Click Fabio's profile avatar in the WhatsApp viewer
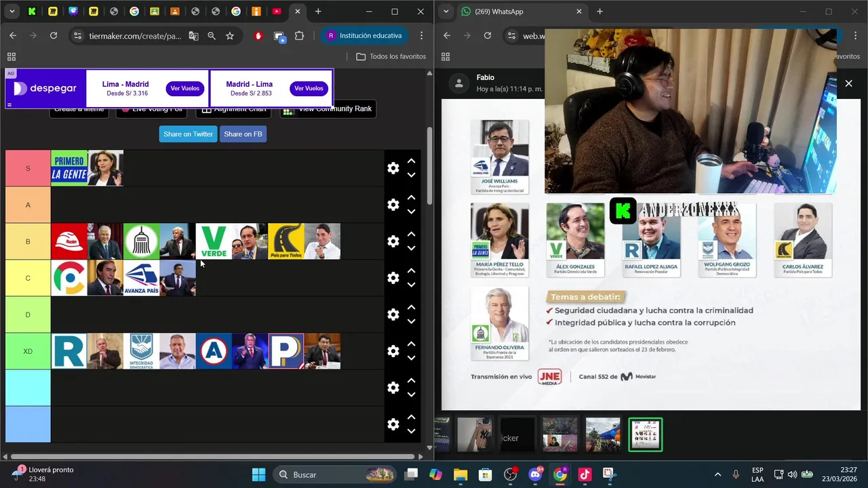The image size is (868, 488). (460, 83)
